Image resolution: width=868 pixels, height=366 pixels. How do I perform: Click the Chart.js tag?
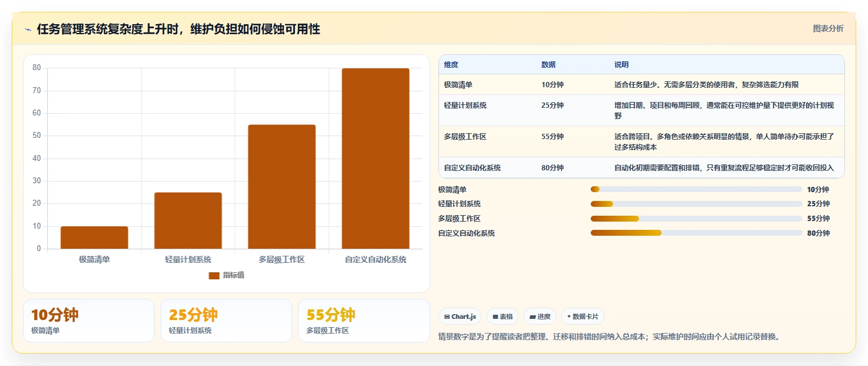[x=460, y=316]
